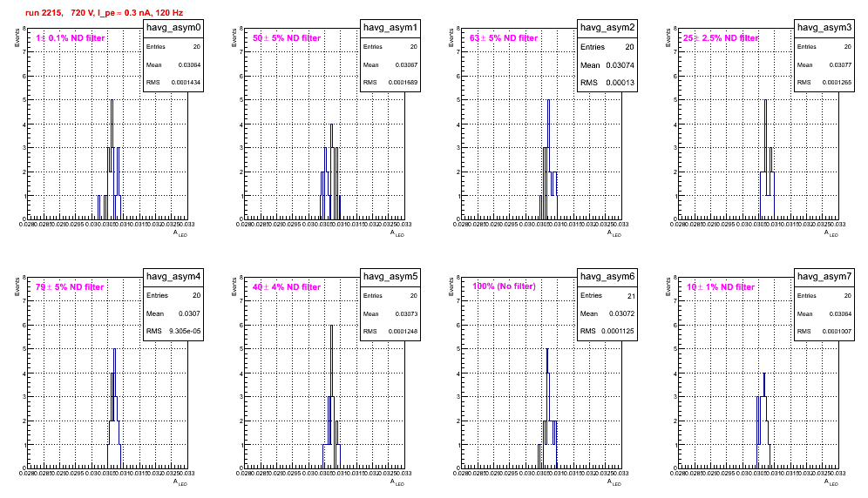
Task: Select the havg_asym2 stats box title
Action: coord(607,27)
